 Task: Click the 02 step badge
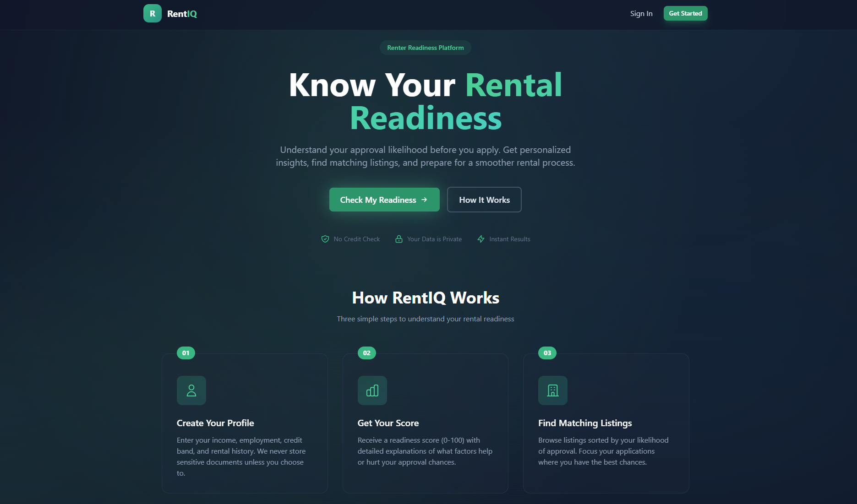(367, 353)
